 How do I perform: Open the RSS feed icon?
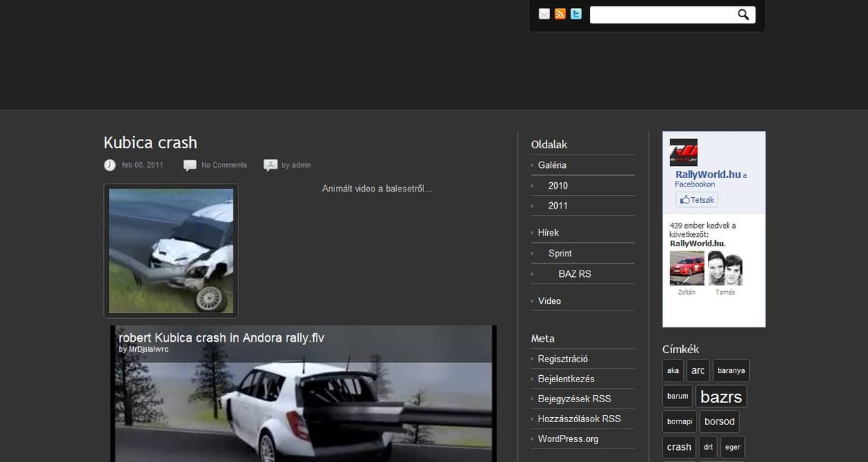560,14
